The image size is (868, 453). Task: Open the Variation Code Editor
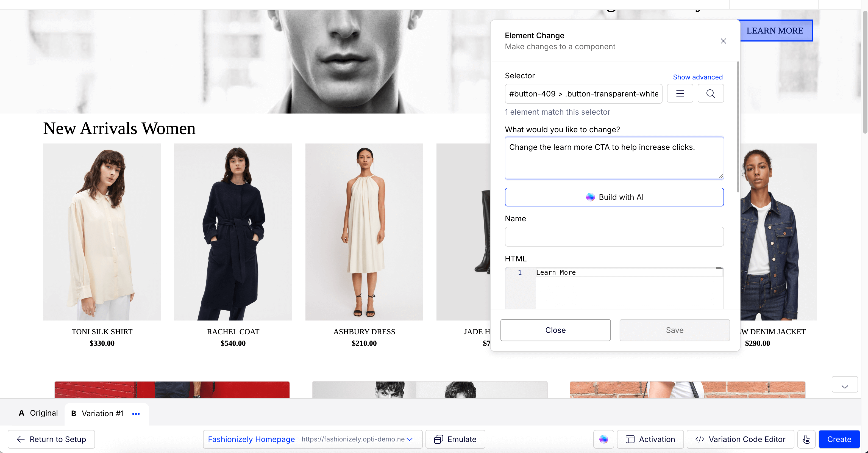740,439
